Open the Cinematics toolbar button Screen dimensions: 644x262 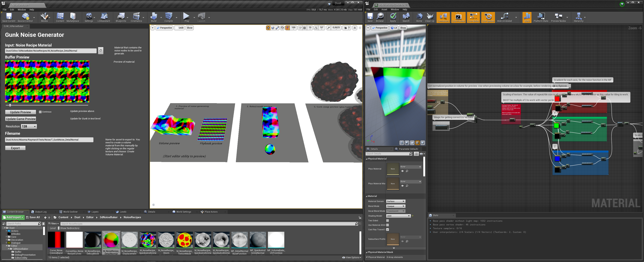click(x=136, y=17)
